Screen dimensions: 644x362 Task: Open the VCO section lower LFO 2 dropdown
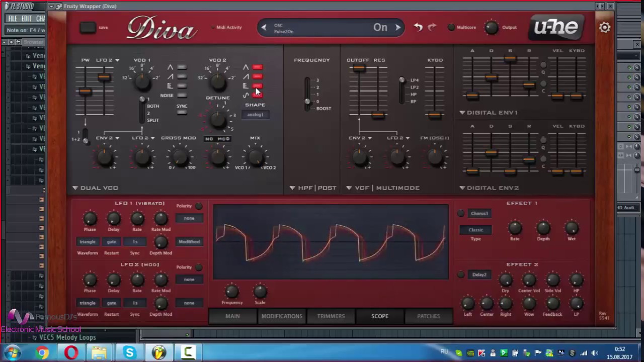pos(143,138)
